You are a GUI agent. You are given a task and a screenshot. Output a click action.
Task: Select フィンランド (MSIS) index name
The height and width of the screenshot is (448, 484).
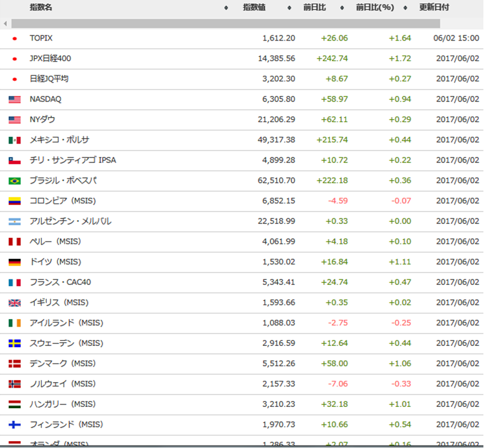click(67, 424)
